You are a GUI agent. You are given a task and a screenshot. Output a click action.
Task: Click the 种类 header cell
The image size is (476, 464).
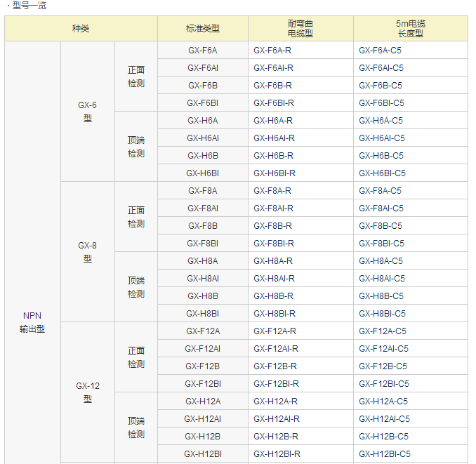coord(81,29)
